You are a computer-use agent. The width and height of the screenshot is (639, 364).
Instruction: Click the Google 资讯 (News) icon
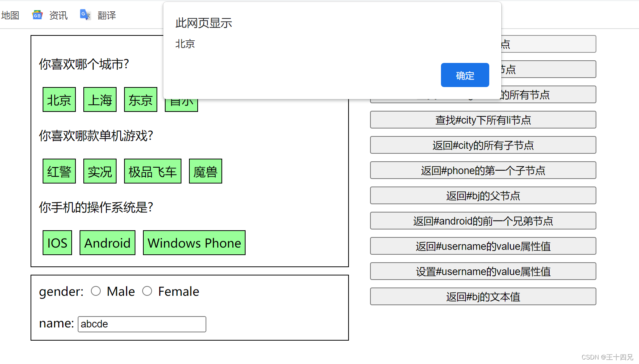pos(37,15)
